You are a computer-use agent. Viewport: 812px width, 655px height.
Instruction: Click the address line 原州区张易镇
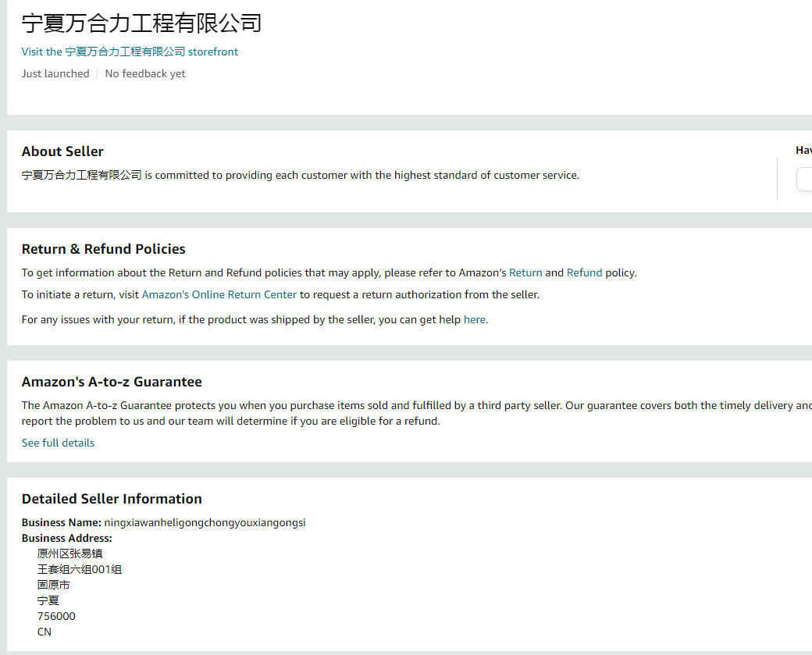(x=70, y=554)
